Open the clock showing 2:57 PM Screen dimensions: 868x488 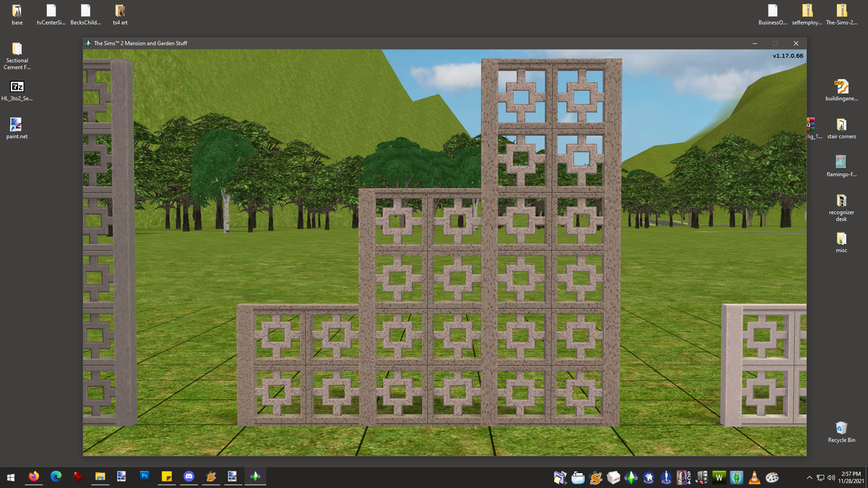[850, 477]
